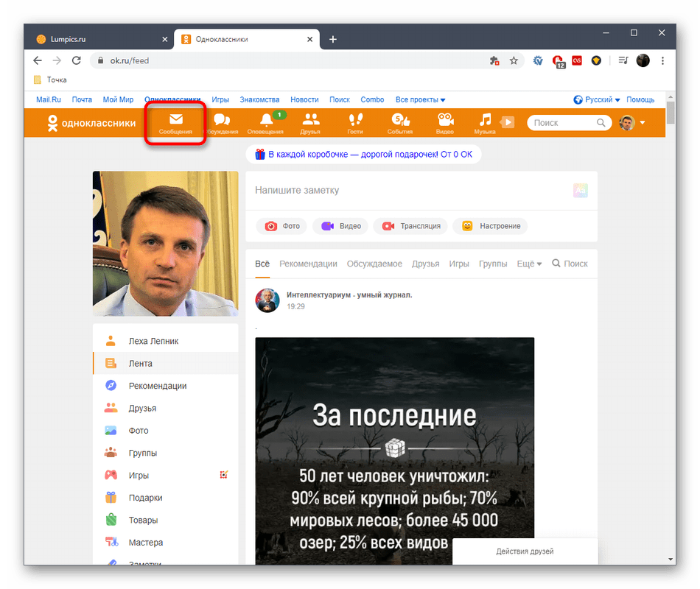Viewport: 700px width, 589px height.
Task: Expand the Все проекты dropdown
Action: (x=420, y=99)
